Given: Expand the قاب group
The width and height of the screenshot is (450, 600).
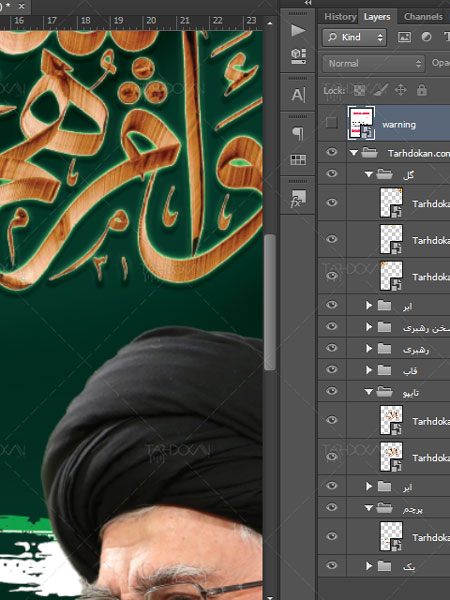Looking at the screenshot, I should click(369, 370).
